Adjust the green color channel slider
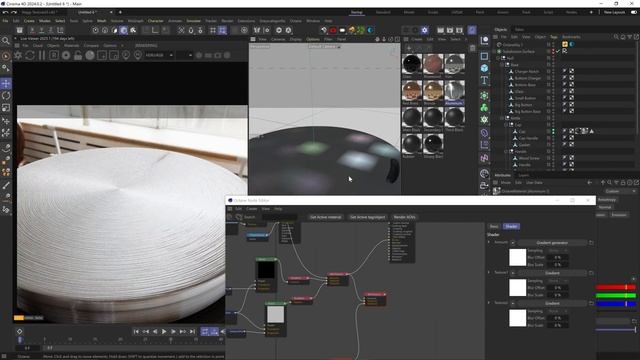Screen dimensions: 640x360 point(616,296)
